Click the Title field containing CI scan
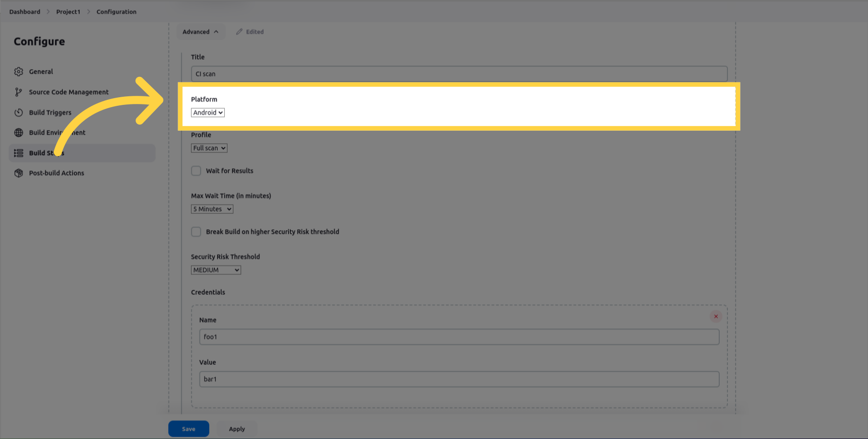This screenshot has width=868, height=439. coord(459,74)
